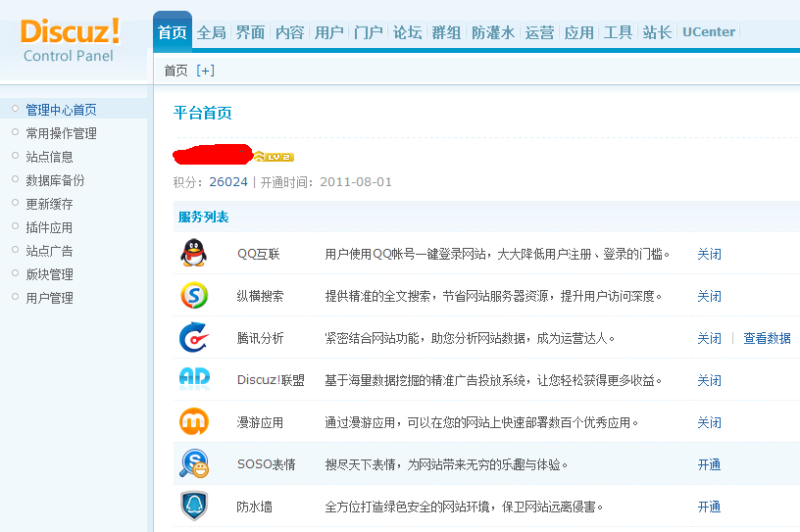Click the [+] add shortcut link
Viewport: 800px width, 532px height.
point(205,71)
